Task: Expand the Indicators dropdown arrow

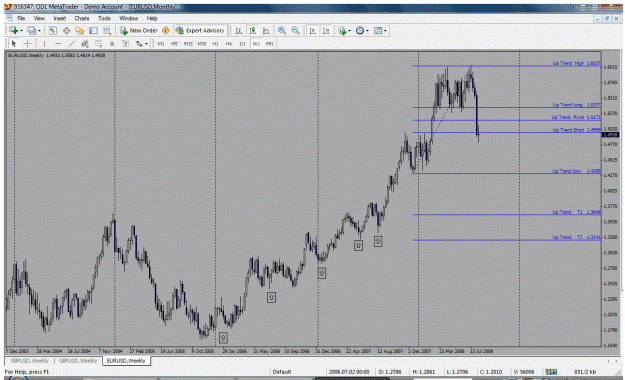Action: tap(350, 31)
